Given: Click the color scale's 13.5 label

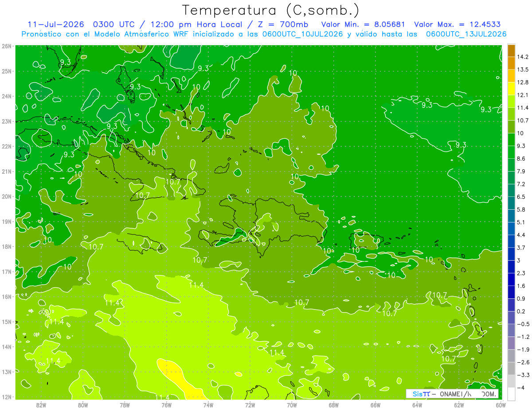Looking at the screenshot, I should (523, 70).
